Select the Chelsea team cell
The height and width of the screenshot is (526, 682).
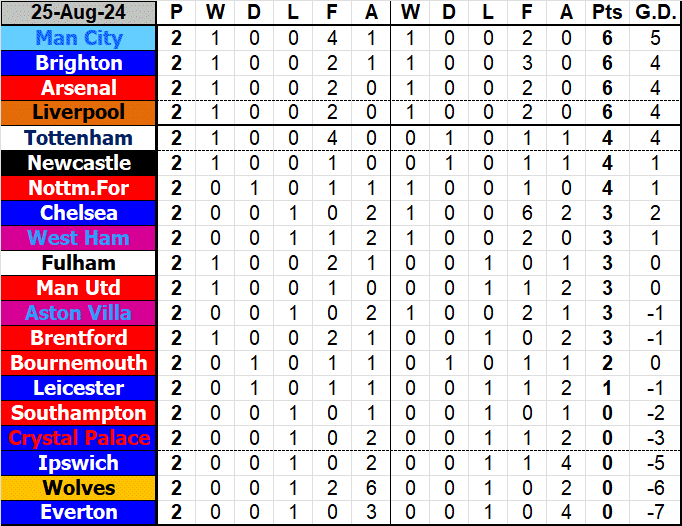[x=79, y=213]
